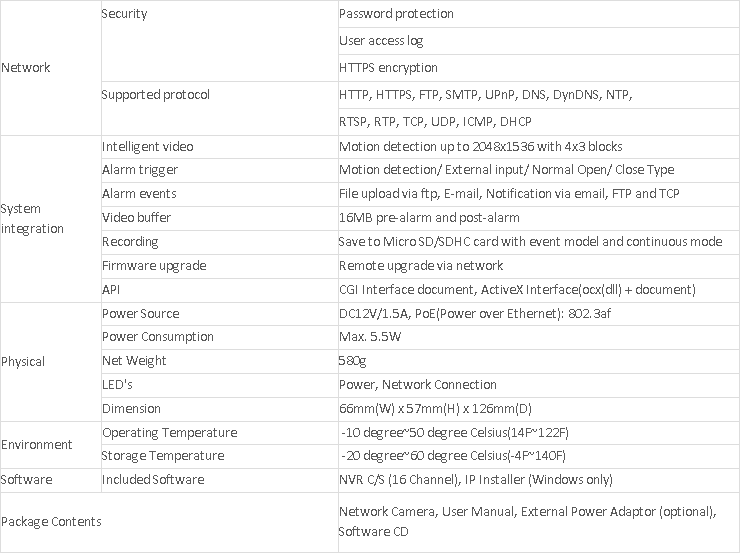Click the 'Package Contents' category cell

pyautogui.click(x=51, y=522)
